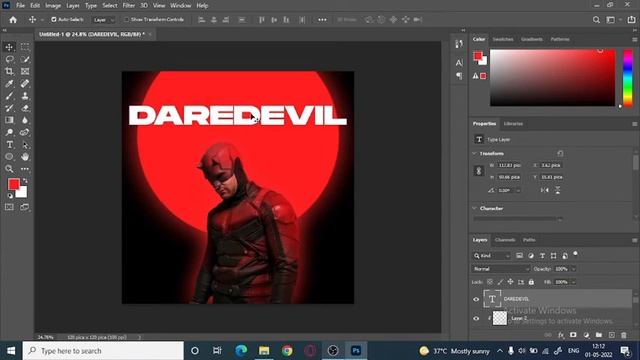Image resolution: width=640 pixels, height=360 pixels.
Task: Create new fill or adjustment layer
Action: (x=586, y=335)
